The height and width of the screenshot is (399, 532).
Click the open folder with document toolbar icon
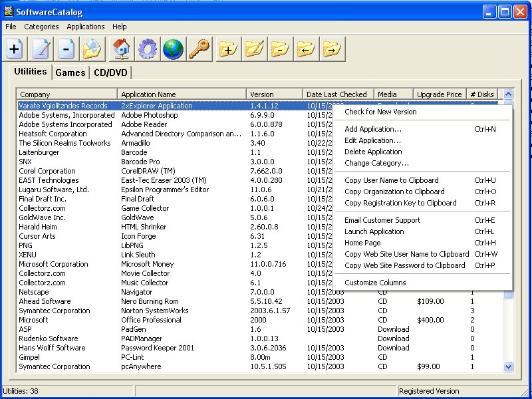pos(92,49)
